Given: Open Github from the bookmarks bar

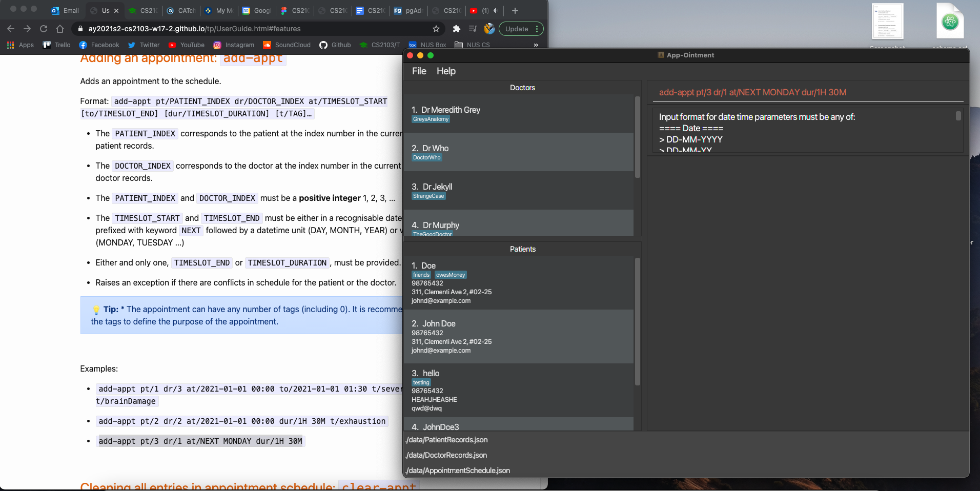Looking at the screenshot, I should [x=335, y=45].
